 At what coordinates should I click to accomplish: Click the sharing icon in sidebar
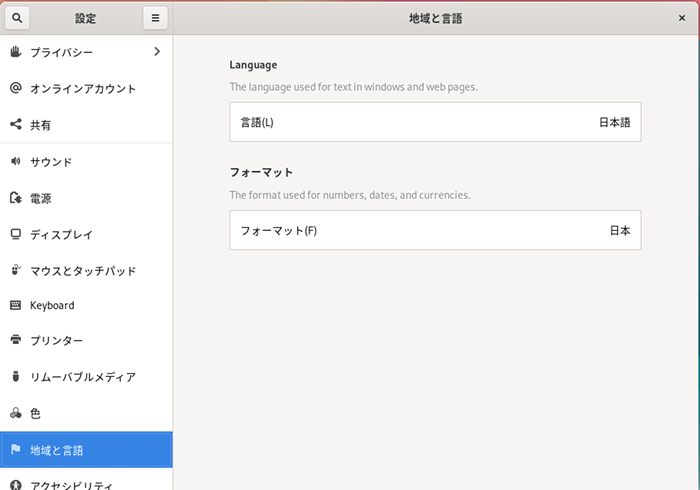coord(15,125)
